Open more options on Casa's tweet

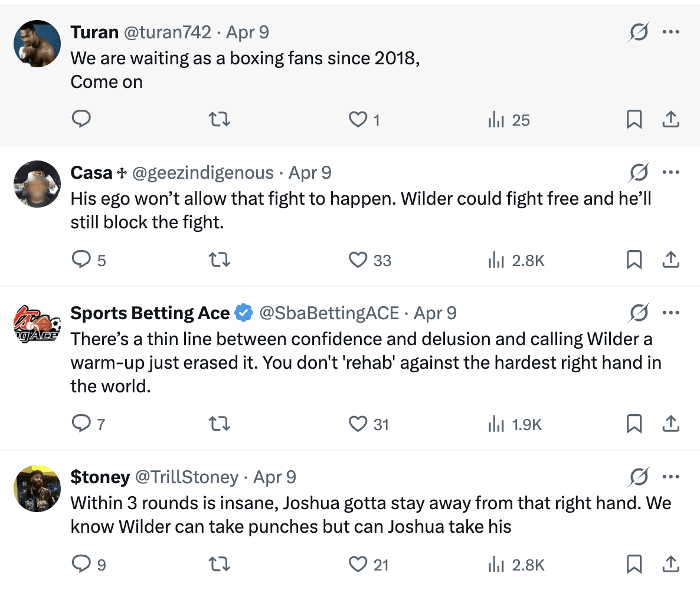[671, 172]
